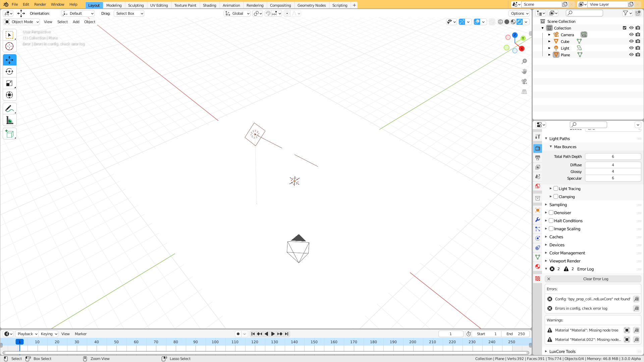Hide the Cube in the outliner viewport
Image resolution: width=644 pixels, height=362 pixels.
pos(631,41)
